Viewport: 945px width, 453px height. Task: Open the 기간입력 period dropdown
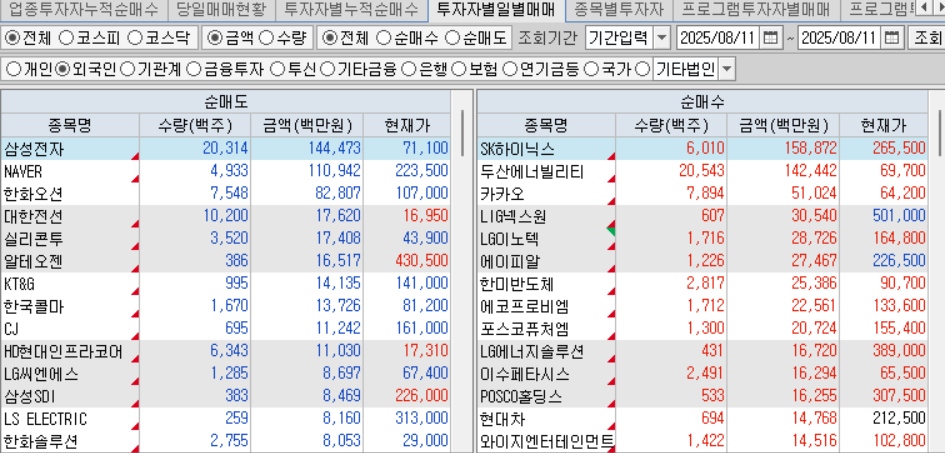click(662, 38)
